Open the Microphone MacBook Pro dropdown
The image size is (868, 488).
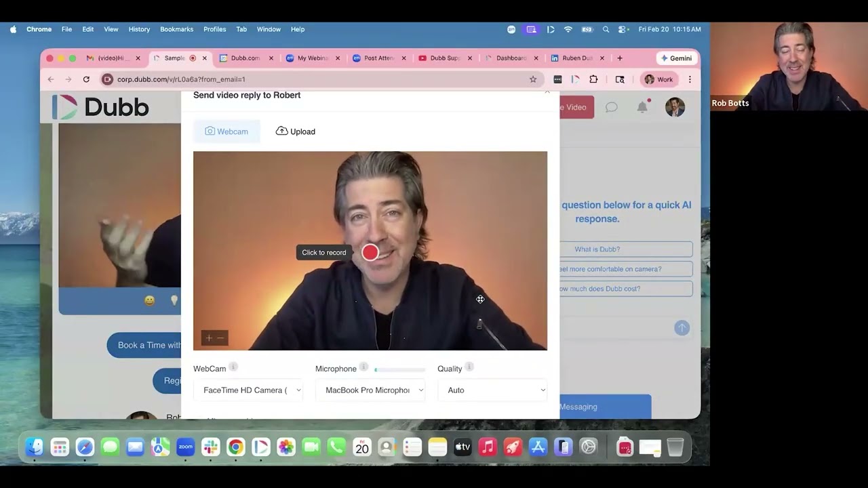click(370, 390)
